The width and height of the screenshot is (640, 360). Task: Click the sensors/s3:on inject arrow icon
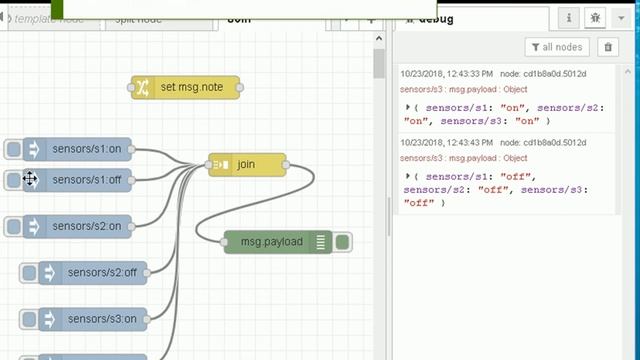(49, 319)
